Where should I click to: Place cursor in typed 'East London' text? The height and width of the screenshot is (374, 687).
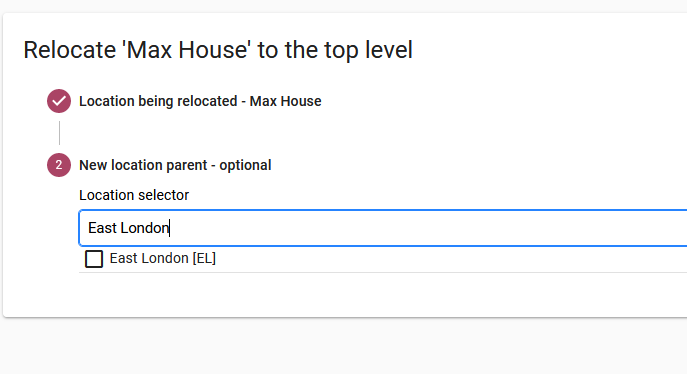pos(128,228)
